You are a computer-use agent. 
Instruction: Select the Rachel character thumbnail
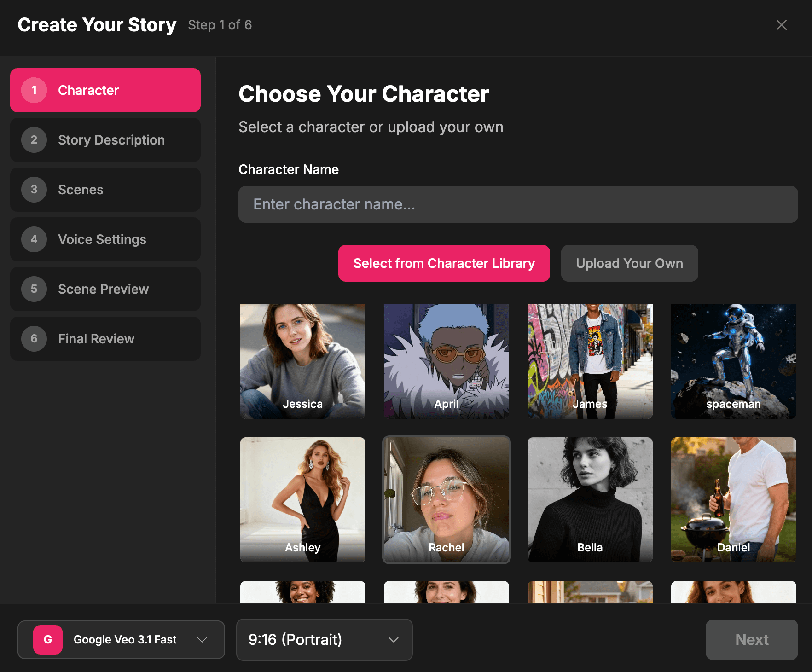point(447,499)
